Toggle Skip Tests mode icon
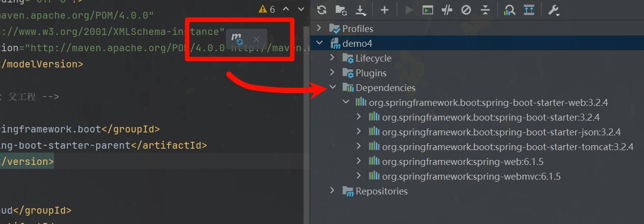This screenshot has width=644, height=224. [466, 10]
